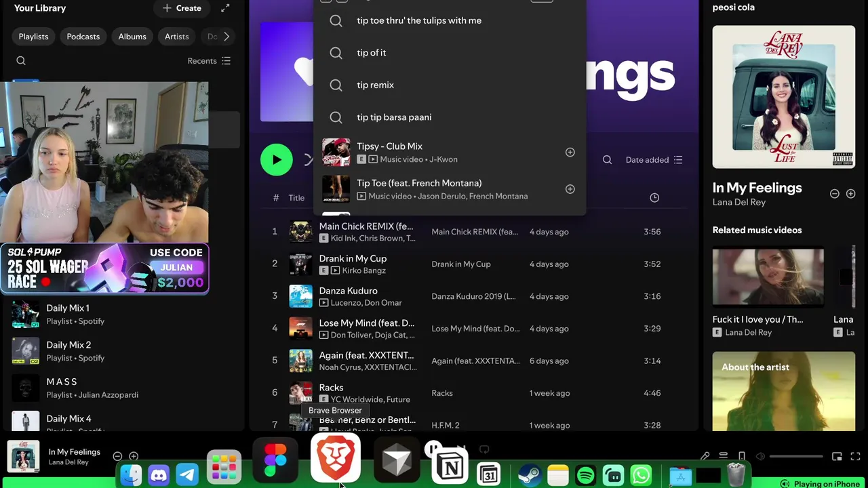Open the About the artist card
The width and height of the screenshot is (868, 488).
784,391
